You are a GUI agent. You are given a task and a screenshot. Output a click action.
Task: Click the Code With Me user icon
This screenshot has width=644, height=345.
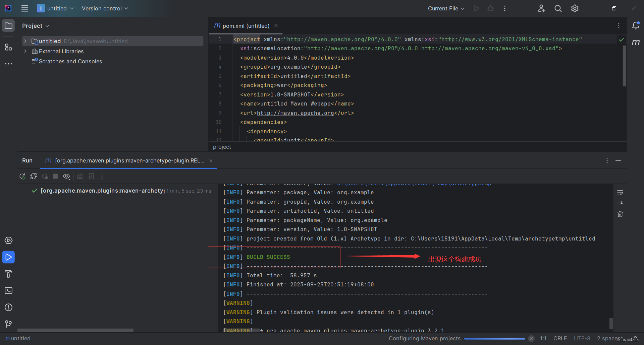point(541,8)
